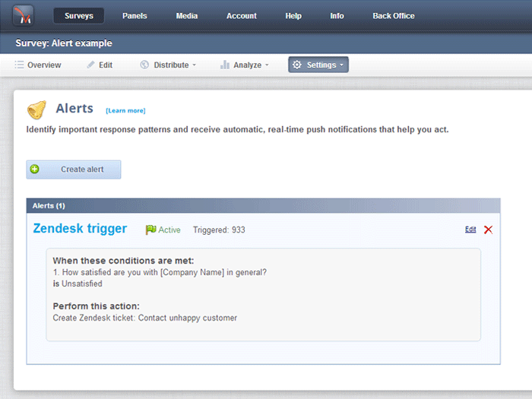Click the green Active flag icon
The width and height of the screenshot is (532, 399).
click(x=150, y=230)
